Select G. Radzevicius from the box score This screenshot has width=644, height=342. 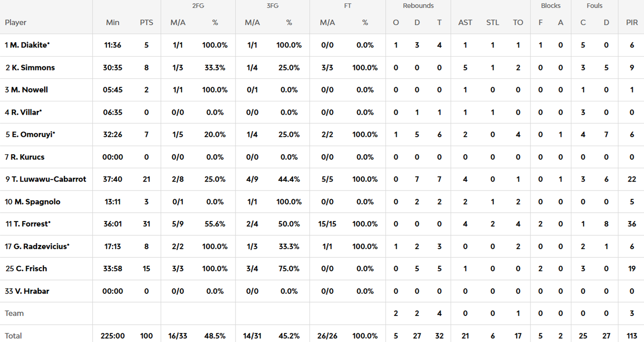coord(39,246)
